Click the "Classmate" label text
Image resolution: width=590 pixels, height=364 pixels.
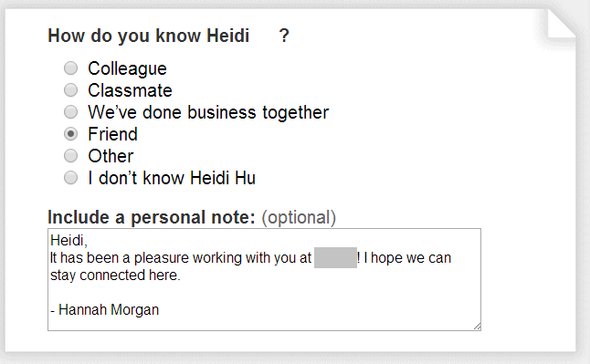click(131, 90)
